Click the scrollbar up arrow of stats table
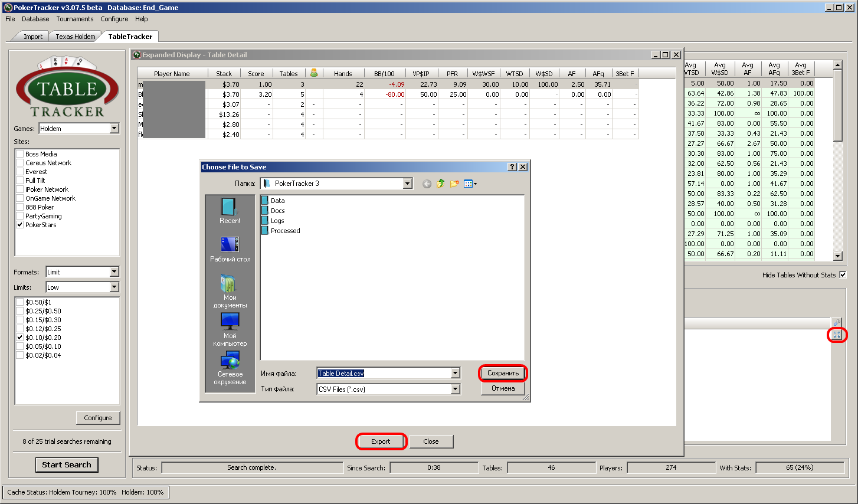 [x=837, y=65]
